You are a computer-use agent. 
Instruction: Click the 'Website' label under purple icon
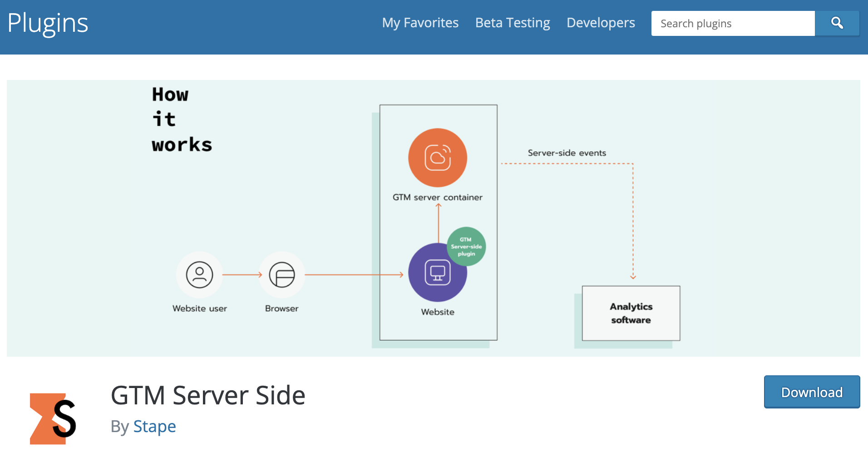[438, 312]
